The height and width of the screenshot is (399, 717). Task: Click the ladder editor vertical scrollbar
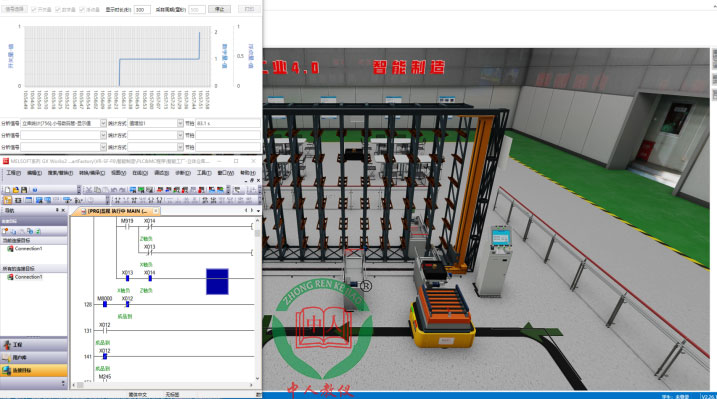coord(257,299)
